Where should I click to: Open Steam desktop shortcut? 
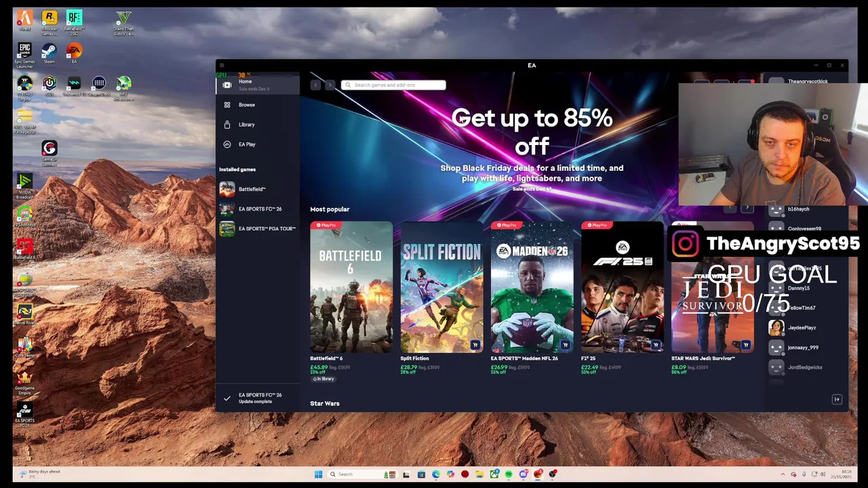49,54
